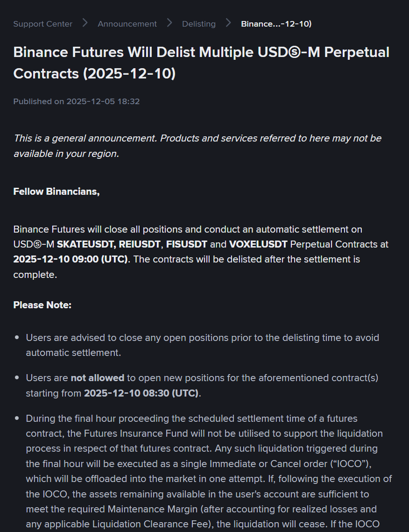This screenshot has width=409, height=532.
Task: Click the bold SKATEUSDT contract name
Action: pyautogui.click(x=86, y=244)
